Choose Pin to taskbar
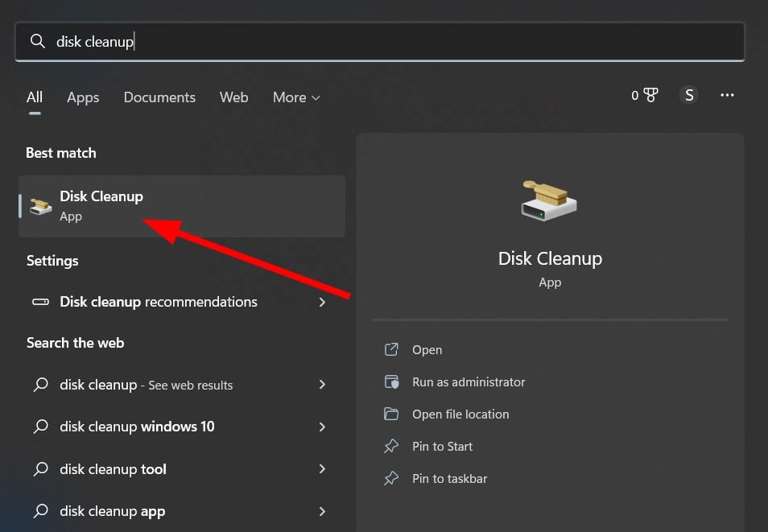768x532 pixels. pyautogui.click(x=449, y=479)
